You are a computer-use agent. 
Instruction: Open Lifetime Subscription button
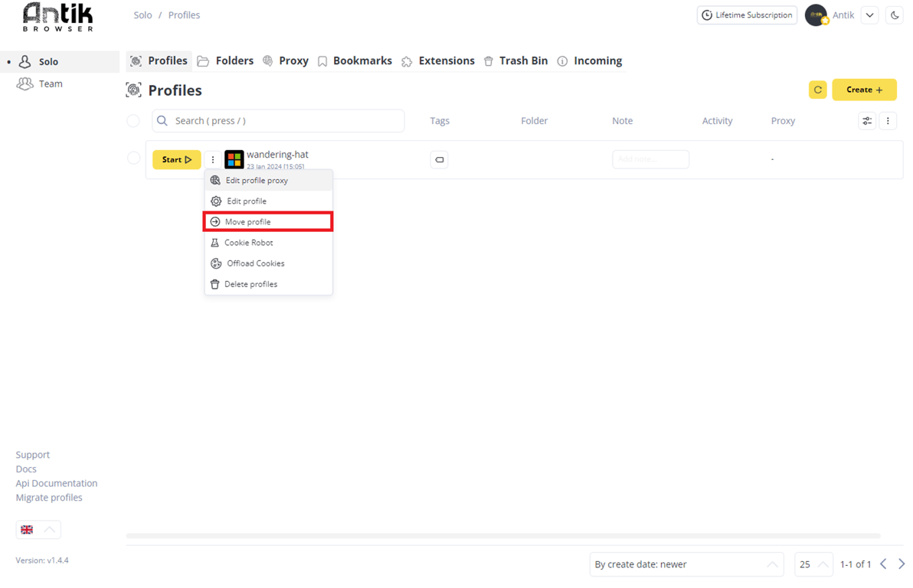pos(747,15)
